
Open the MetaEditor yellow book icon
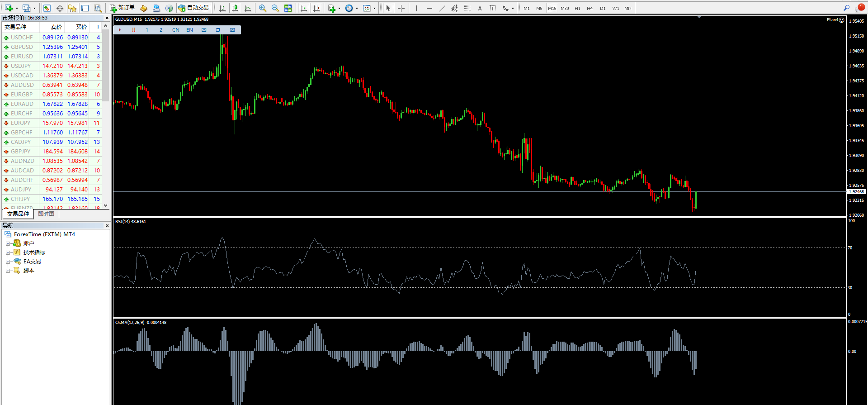(144, 8)
